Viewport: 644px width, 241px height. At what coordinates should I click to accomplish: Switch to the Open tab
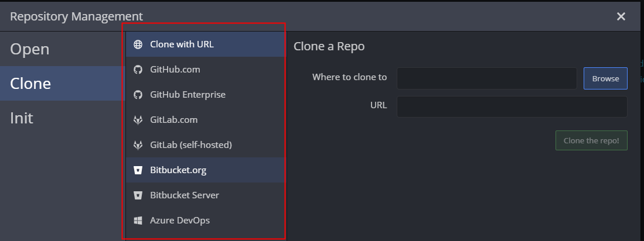pyautogui.click(x=30, y=49)
